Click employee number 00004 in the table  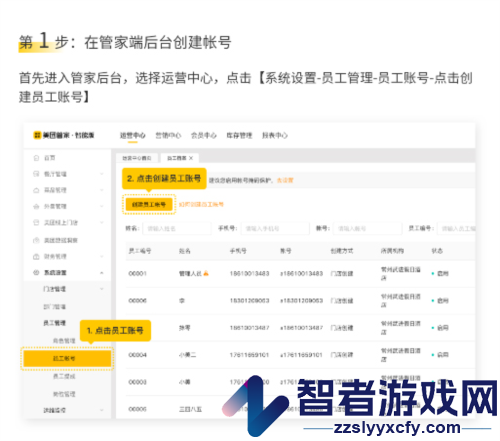coord(137,355)
